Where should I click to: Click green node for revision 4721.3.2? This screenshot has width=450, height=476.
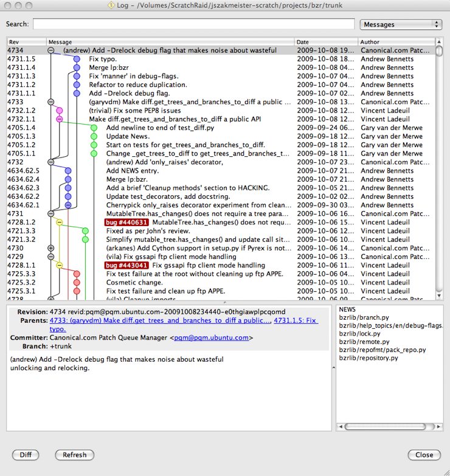[85, 240]
